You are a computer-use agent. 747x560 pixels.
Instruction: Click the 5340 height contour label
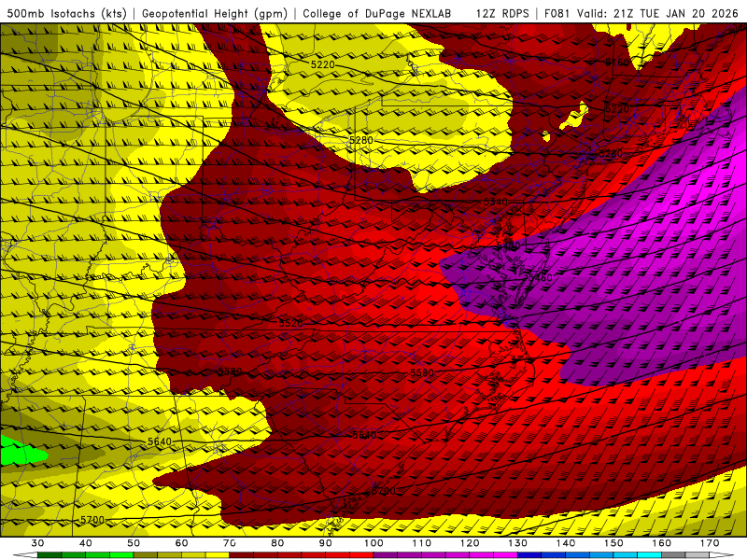coord(496,202)
